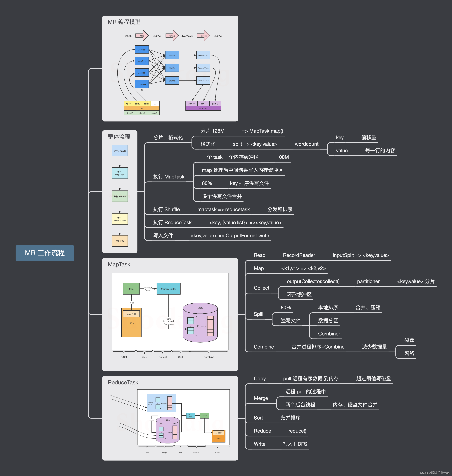Select the yellow 执行 ReduceTask flow box

120,219
